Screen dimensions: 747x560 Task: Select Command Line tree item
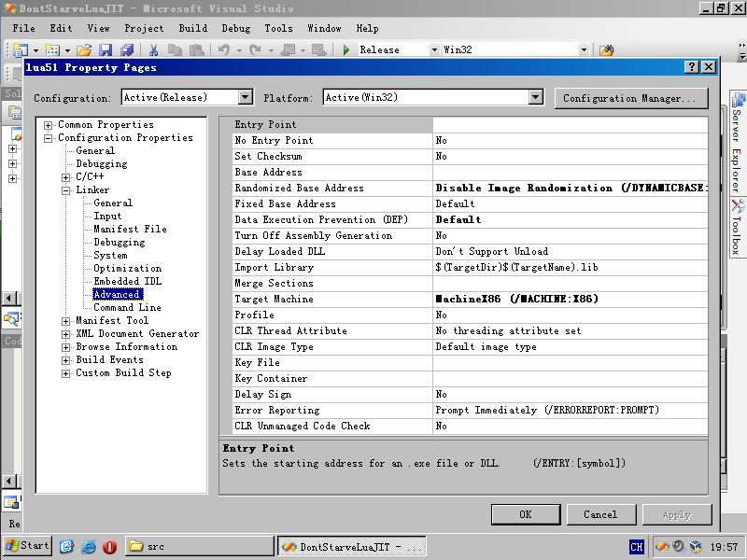(x=127, y=308)
